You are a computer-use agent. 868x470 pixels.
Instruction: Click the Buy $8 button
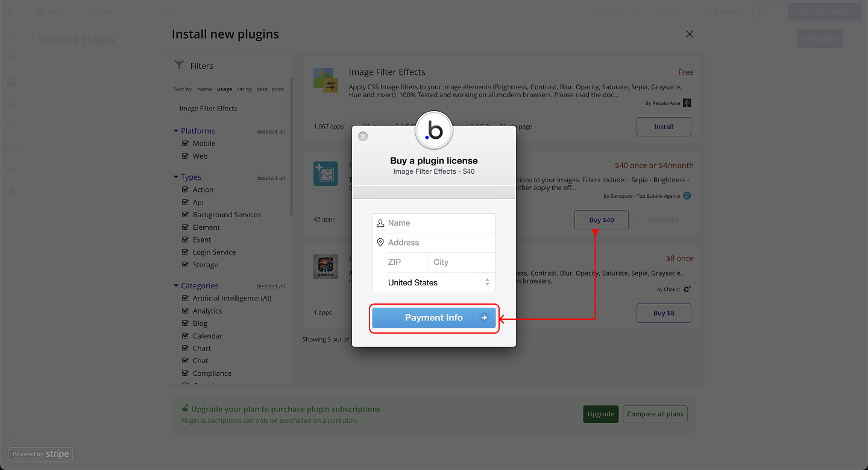[x=664, y=313]
